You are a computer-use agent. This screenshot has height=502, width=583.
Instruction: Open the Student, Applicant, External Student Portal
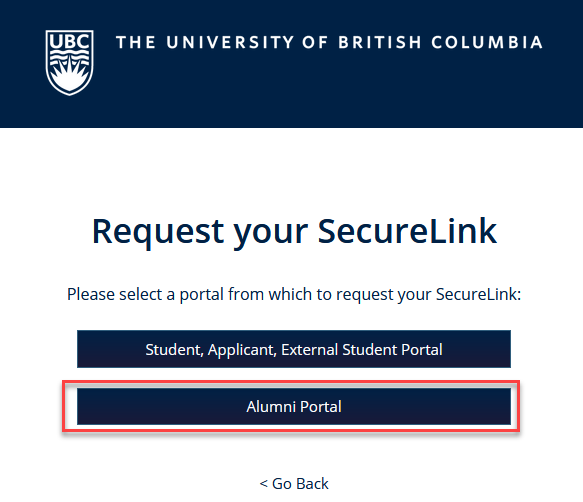pos(294,349)
